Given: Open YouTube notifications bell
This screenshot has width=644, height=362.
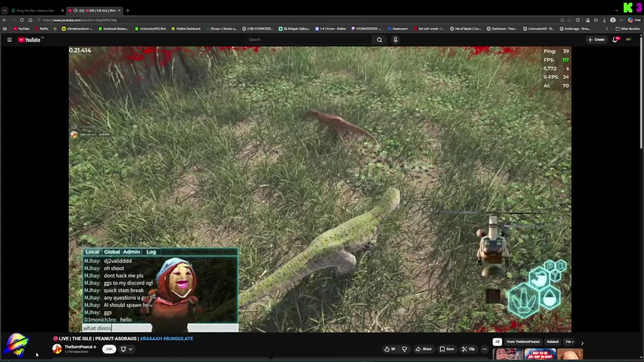Looking at the screenshot, I should (x=615, y=40).
